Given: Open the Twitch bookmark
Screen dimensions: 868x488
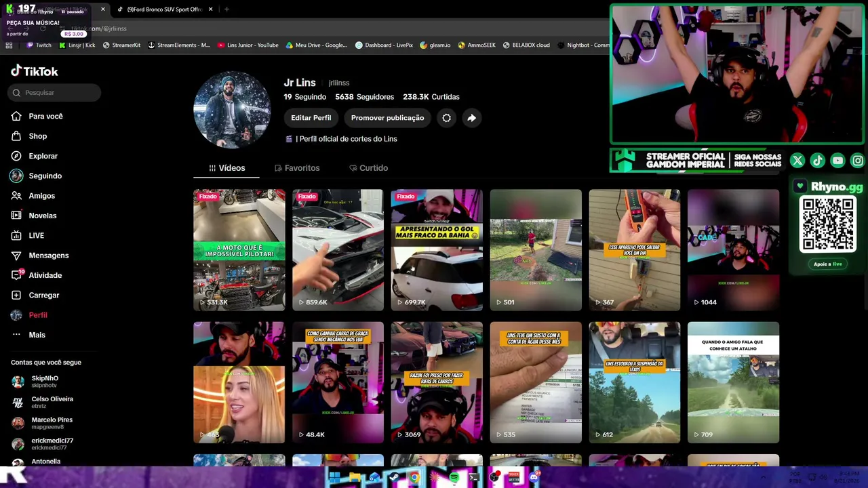Looking at the screenshot, I should click(39, 45).
